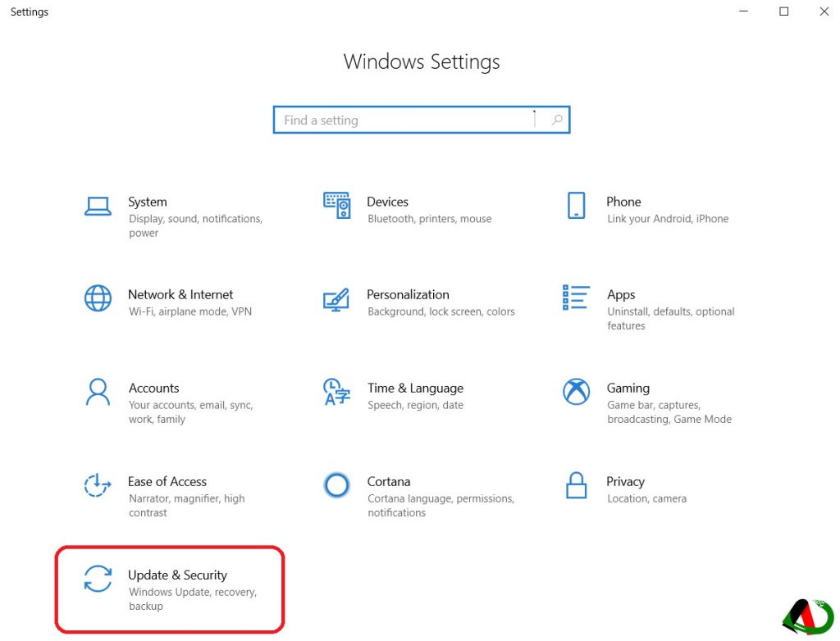Click 'Location, camera' description
This screenshot has width=840, height=641.
click(x=646, y=498)
